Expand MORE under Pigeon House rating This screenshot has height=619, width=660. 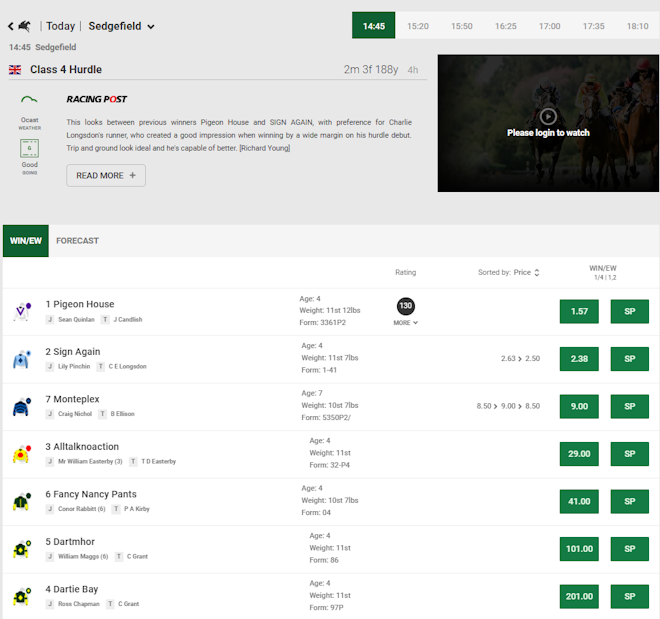pos(406,323)
